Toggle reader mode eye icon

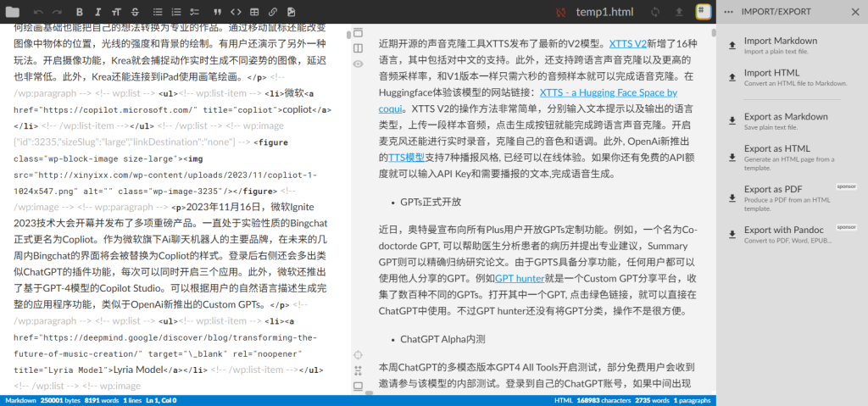[359, 64]
